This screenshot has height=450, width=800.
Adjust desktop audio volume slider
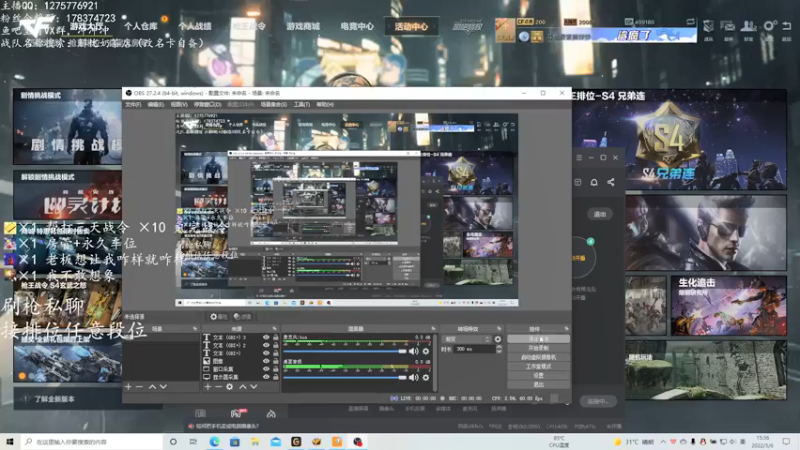pos(345,378)
